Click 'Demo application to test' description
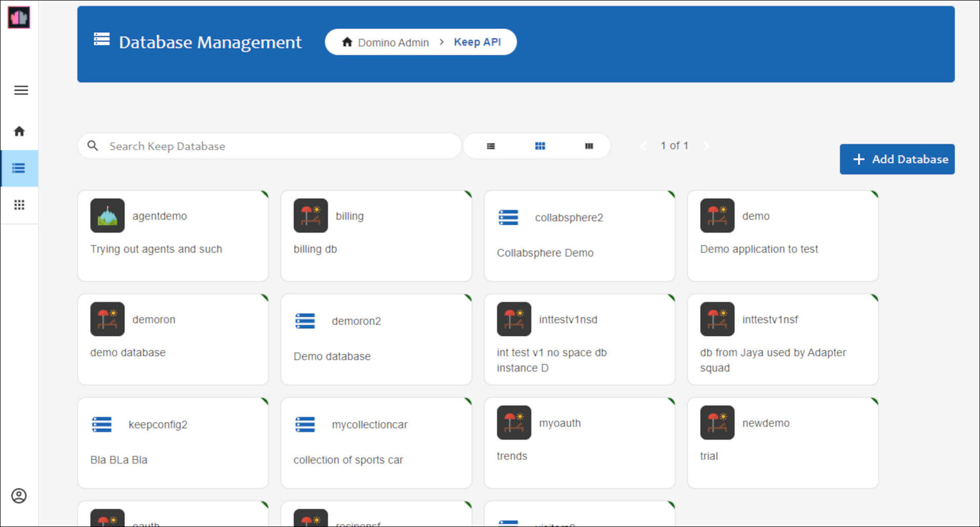This screenshot has height=527, width=980. pyautogui.click(x=759, y=249)
